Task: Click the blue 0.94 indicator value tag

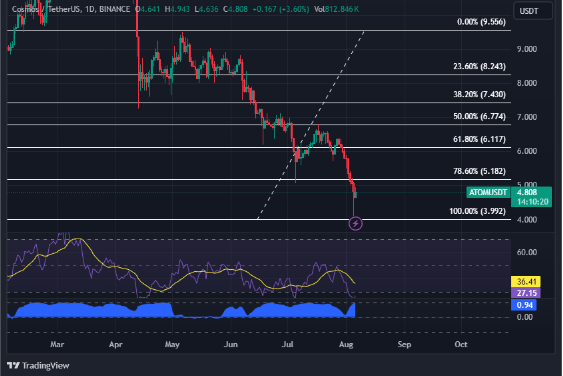Action: tap(524, 305)
